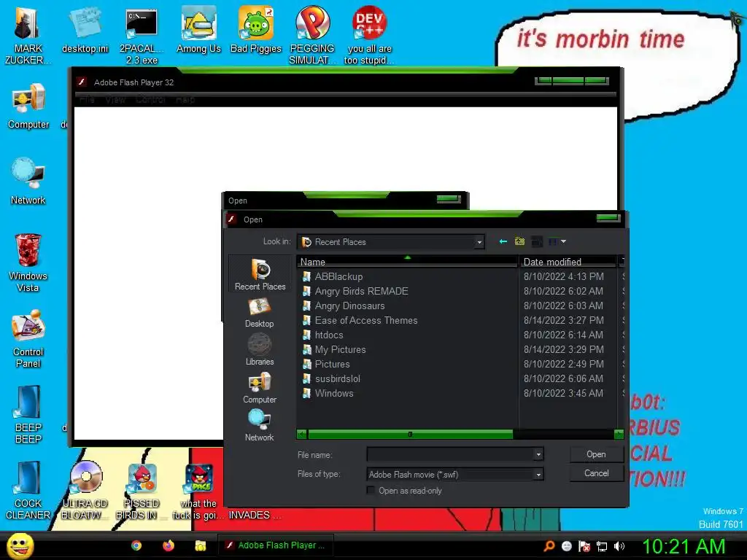Click the Cancel button in the dialog
The image size is (747, 560).
[x=597, y=472]
